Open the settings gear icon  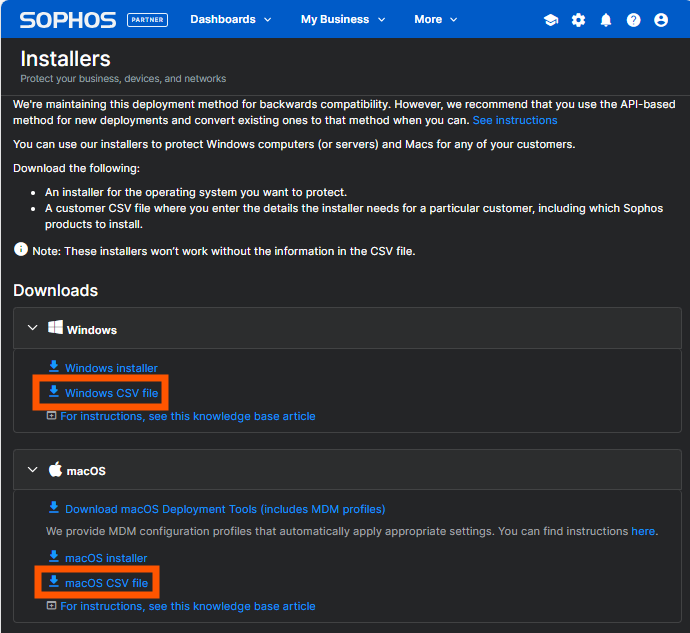578,20
